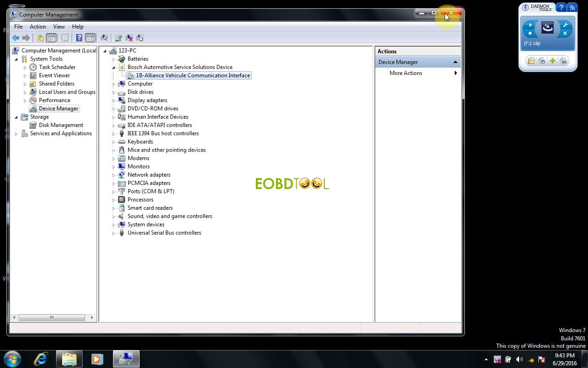
Task: Expand the Universal Serial Bus controllers node
Action: click(113, 233)
